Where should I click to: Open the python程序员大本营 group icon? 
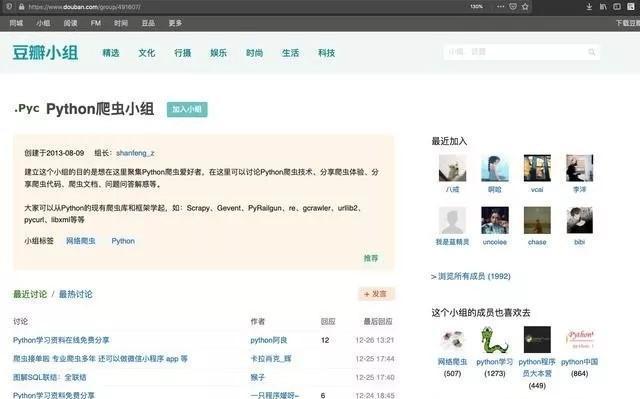pos(537,339)
